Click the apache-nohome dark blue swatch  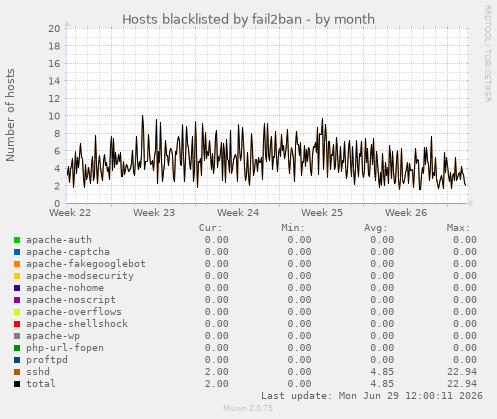17,288
